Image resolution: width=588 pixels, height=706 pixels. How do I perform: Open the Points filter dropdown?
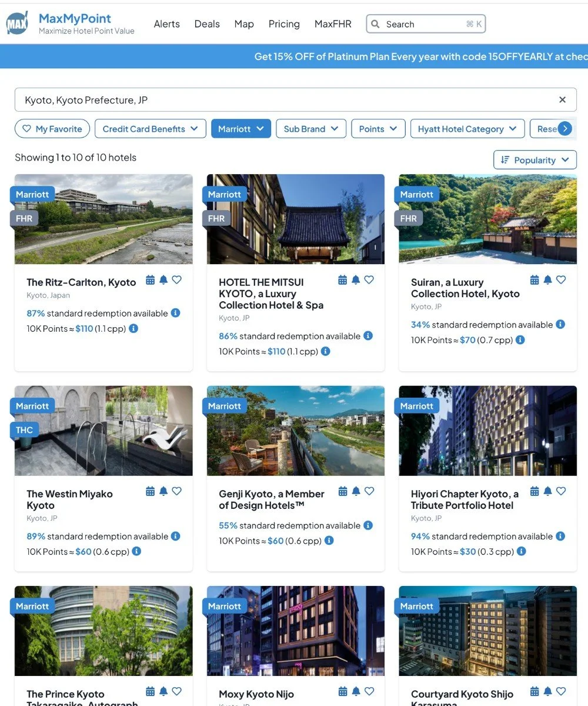click(378, 129)
